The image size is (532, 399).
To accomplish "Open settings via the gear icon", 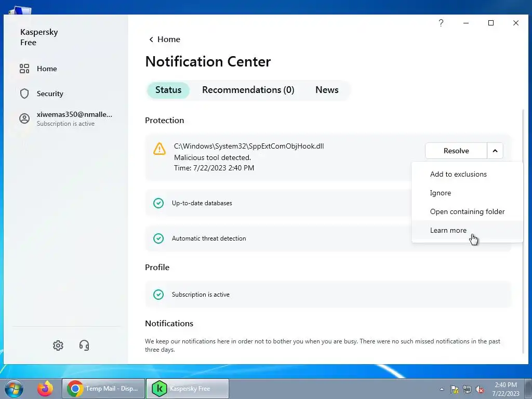I will pos(58,345).
